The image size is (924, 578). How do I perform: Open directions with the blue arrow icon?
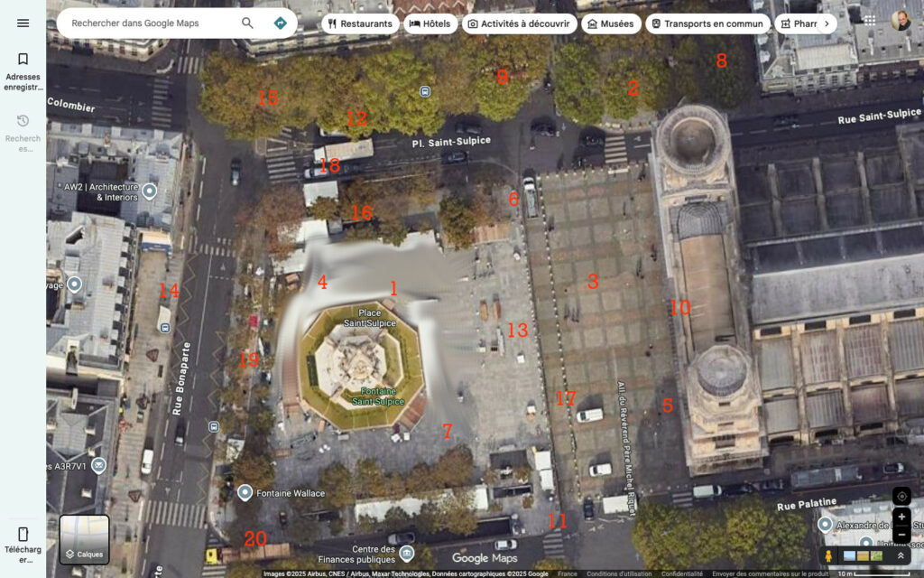click(x=281, y=23)
